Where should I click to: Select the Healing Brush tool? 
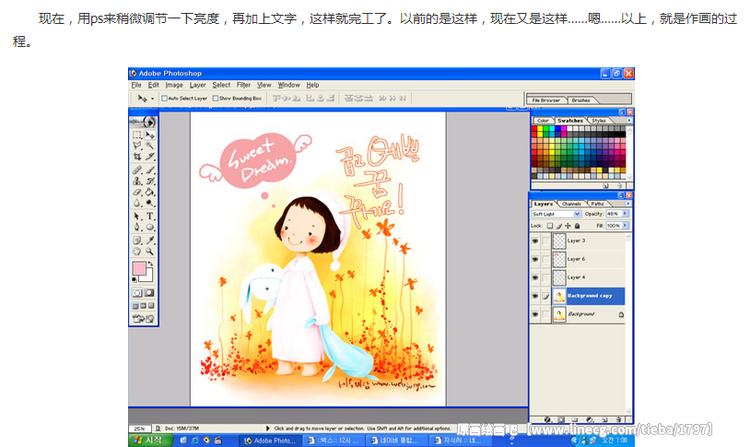[137, 170]
